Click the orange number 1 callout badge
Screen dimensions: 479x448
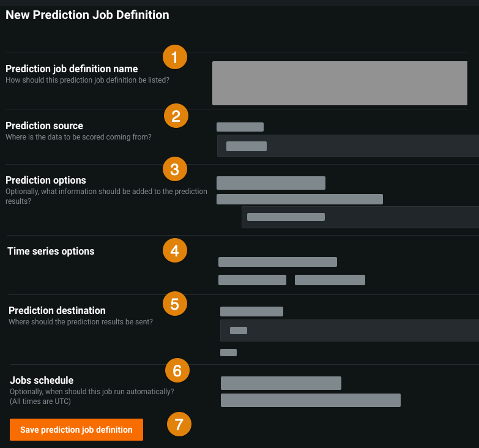click(175, 58)
